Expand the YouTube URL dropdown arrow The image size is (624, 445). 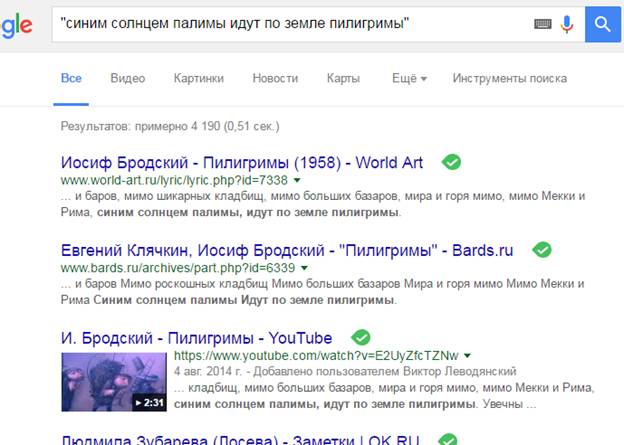(x=467, y=356)
